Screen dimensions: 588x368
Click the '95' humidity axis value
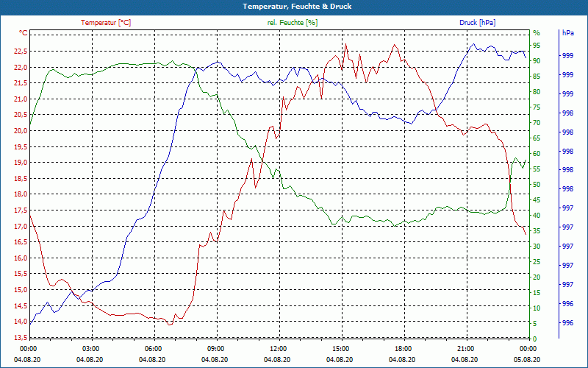coord(537,46)
